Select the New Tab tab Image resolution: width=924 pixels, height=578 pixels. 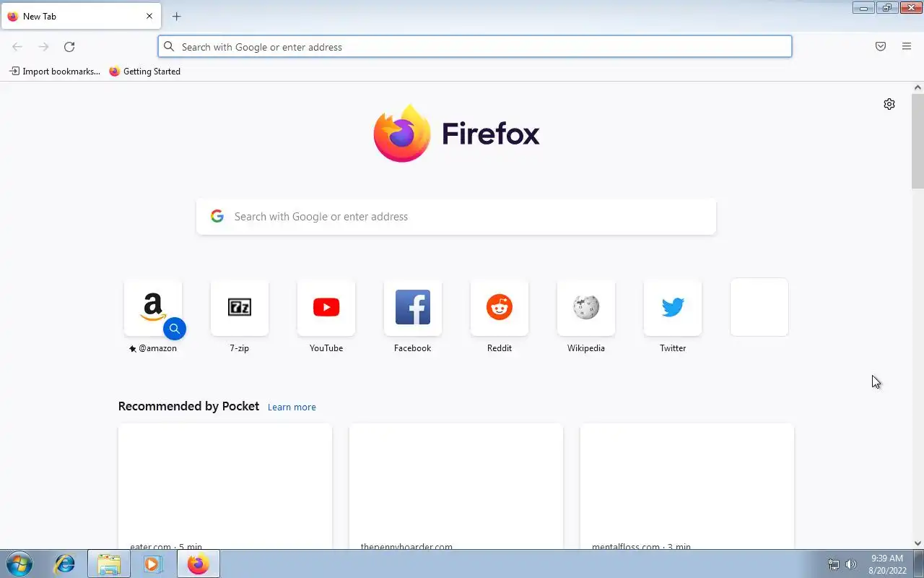point(81,16)
